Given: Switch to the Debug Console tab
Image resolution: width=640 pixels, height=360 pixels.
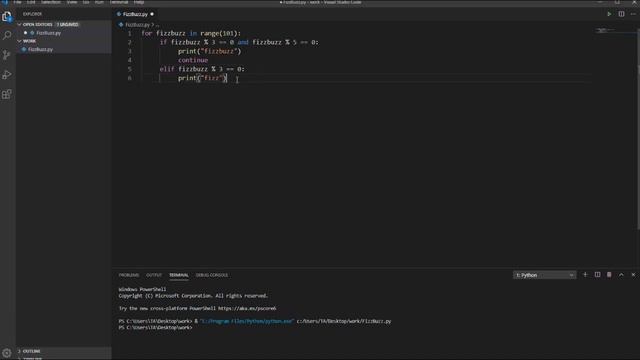Looking at the screenshot, I should (x=212, y=275).
